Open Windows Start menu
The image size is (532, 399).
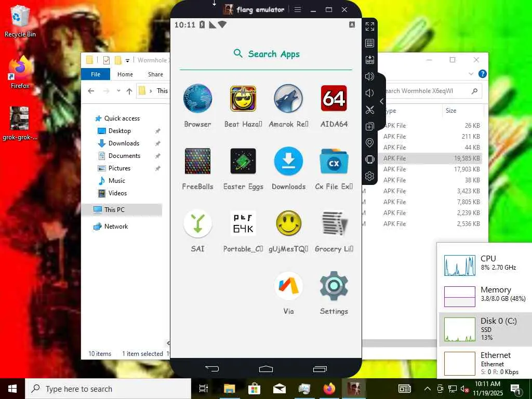point(12,389)
